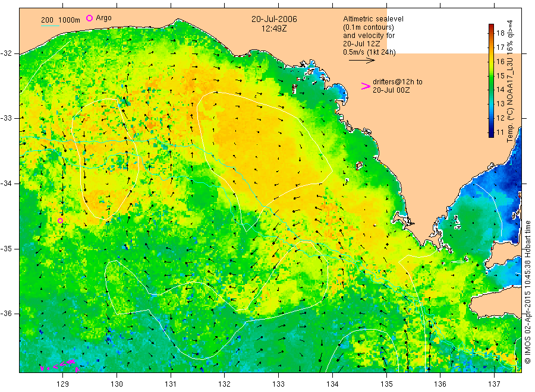Click latitude label -33

(x=6, y=118)
